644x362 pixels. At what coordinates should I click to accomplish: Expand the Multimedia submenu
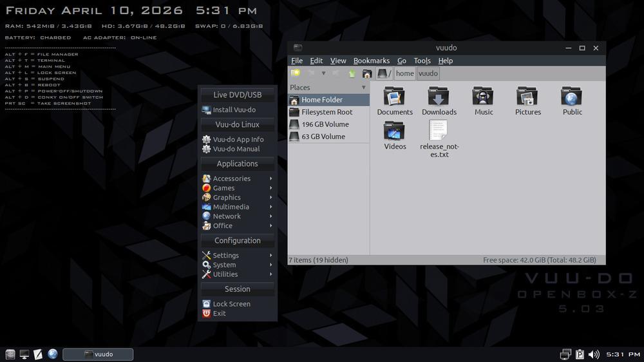point(231,207)
